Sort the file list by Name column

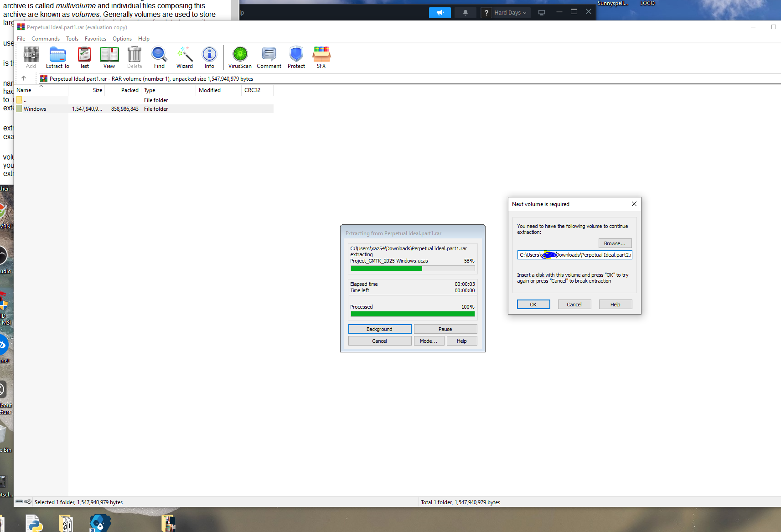41,90
